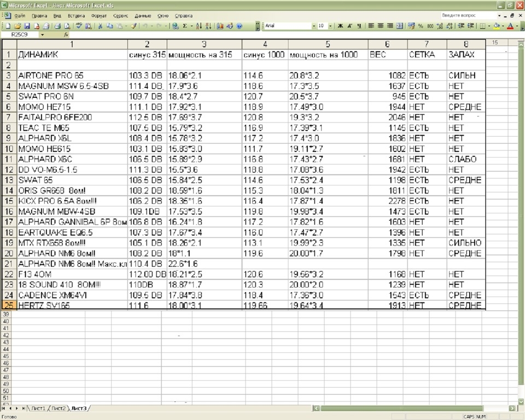Open the Справка menu
The height and width of the screenshot is (420, 525).
tap(184, 16)
